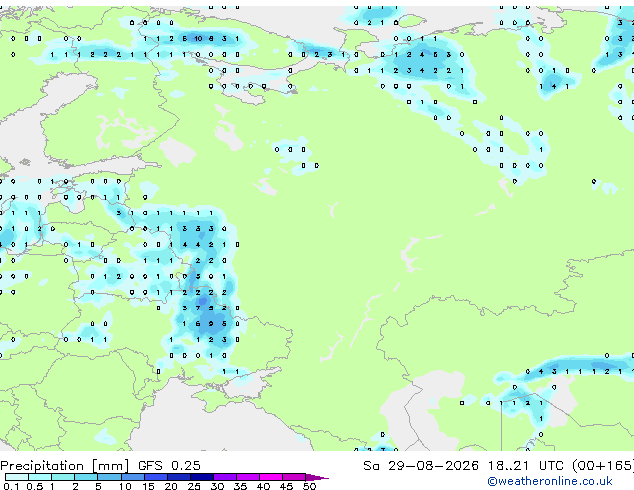
Task: Select the 0.5–1 mm legend color swatch
Action: [40, 477]
